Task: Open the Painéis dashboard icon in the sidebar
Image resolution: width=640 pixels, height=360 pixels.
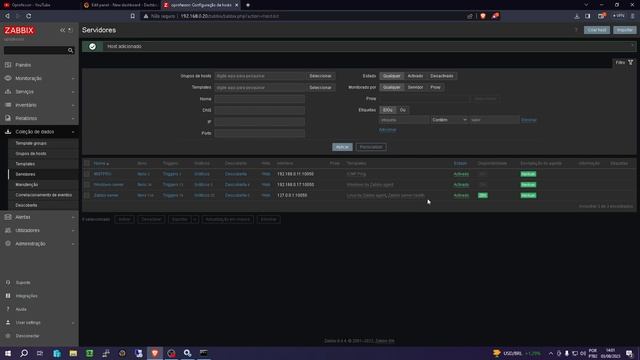Action: [8, 65]
